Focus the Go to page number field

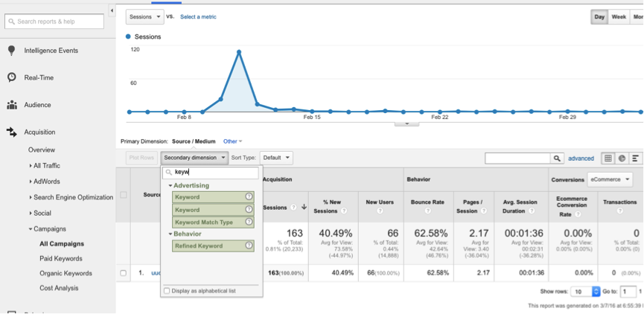[628, 292]
